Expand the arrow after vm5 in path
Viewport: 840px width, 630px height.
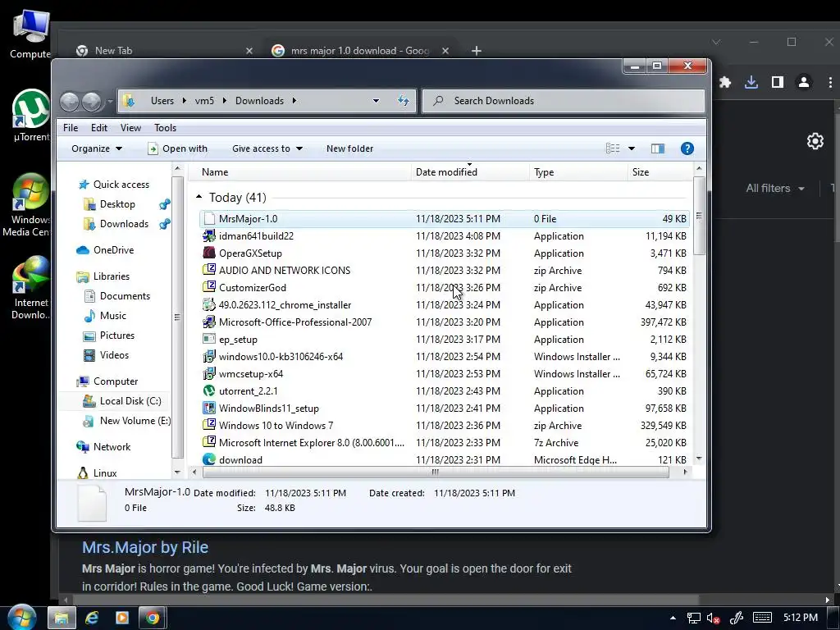(x=224, y=101)
